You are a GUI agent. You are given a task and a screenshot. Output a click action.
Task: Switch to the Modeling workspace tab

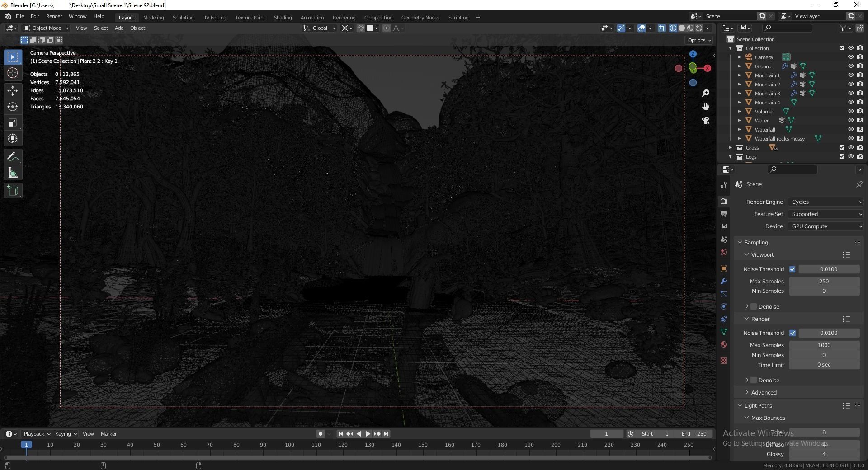pos(153,18)
